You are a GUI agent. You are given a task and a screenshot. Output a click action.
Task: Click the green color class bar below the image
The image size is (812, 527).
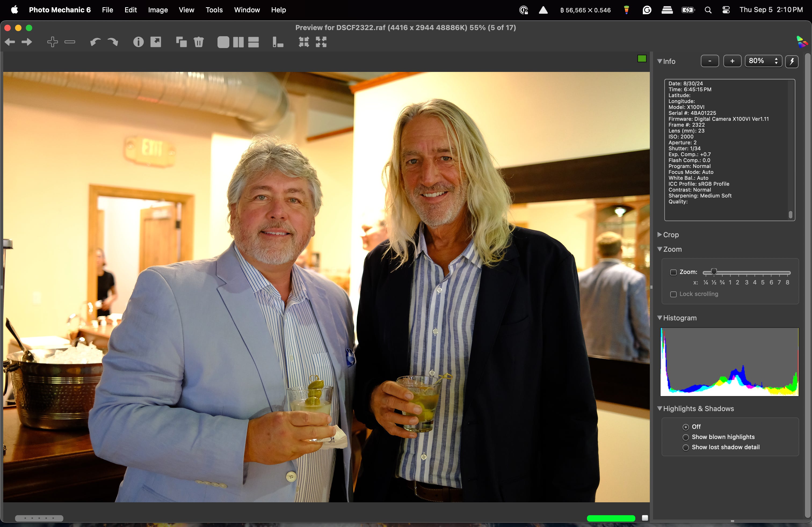tap(611, 518)
